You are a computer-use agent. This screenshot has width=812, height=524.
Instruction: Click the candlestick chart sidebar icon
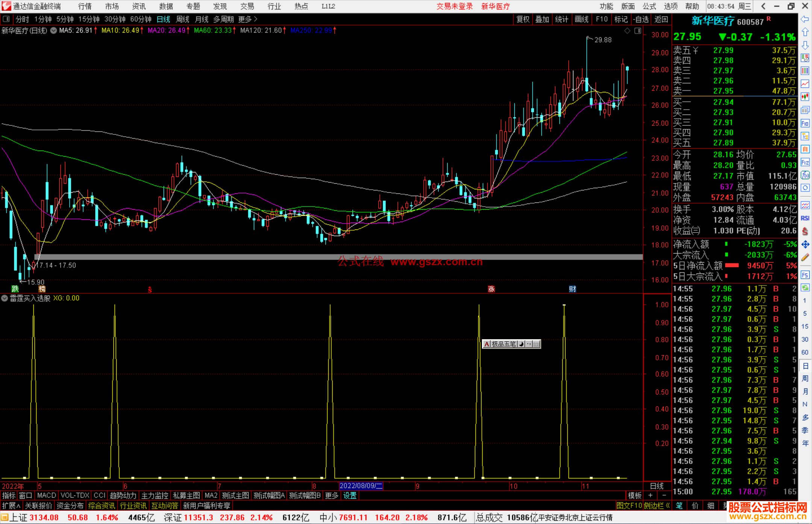click(x=805, y=97)
